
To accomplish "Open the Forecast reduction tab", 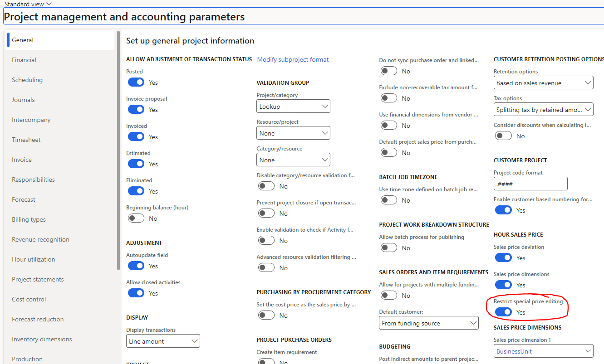I will pos(61,319).
